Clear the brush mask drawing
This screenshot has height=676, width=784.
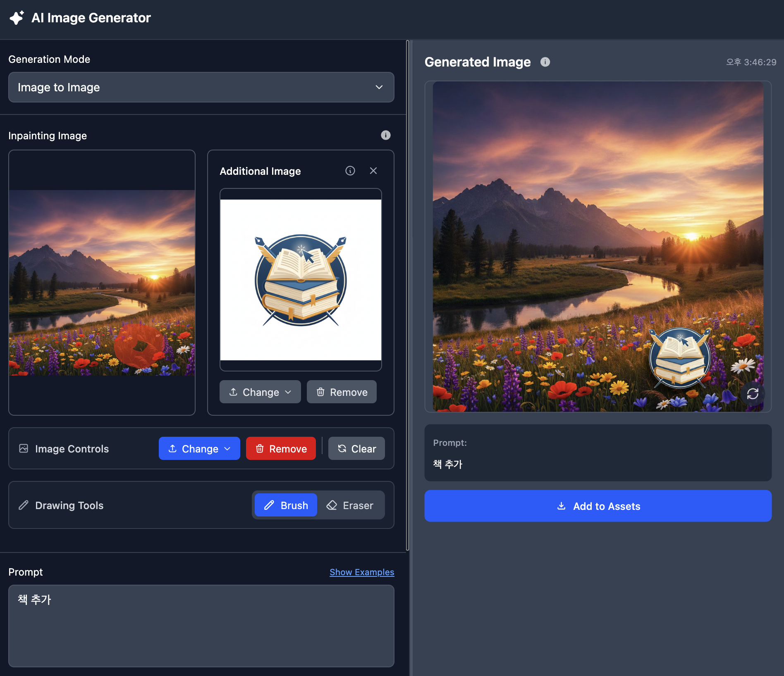(x=356, y=448)
